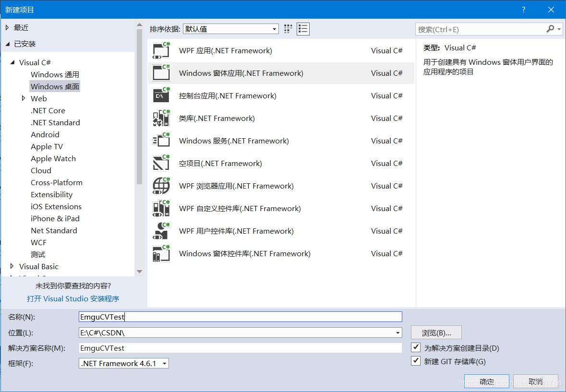The image size is (566, 392).
Task: Expand the Visual Basic tree node
Action: (x=12, y=266)
